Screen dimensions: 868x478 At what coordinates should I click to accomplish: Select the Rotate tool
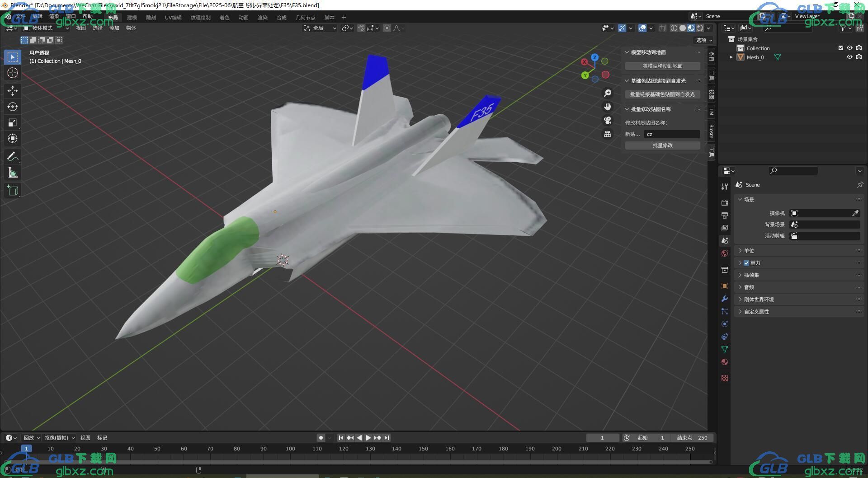pyautogui.click(x=13, y=107)
